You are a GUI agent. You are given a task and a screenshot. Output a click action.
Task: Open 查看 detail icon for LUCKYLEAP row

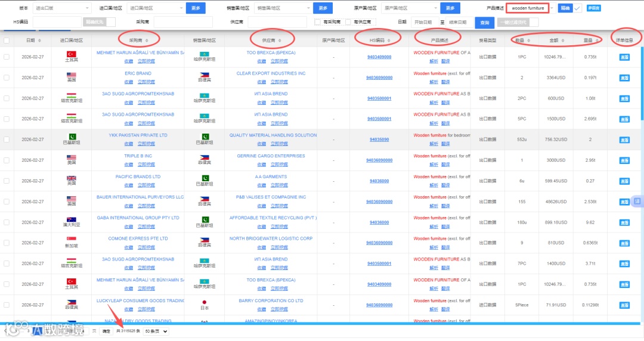click(x=624, y=305)
